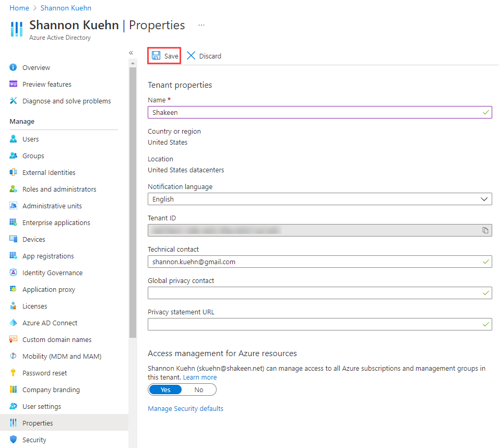Click the Security shield icon

13,440
